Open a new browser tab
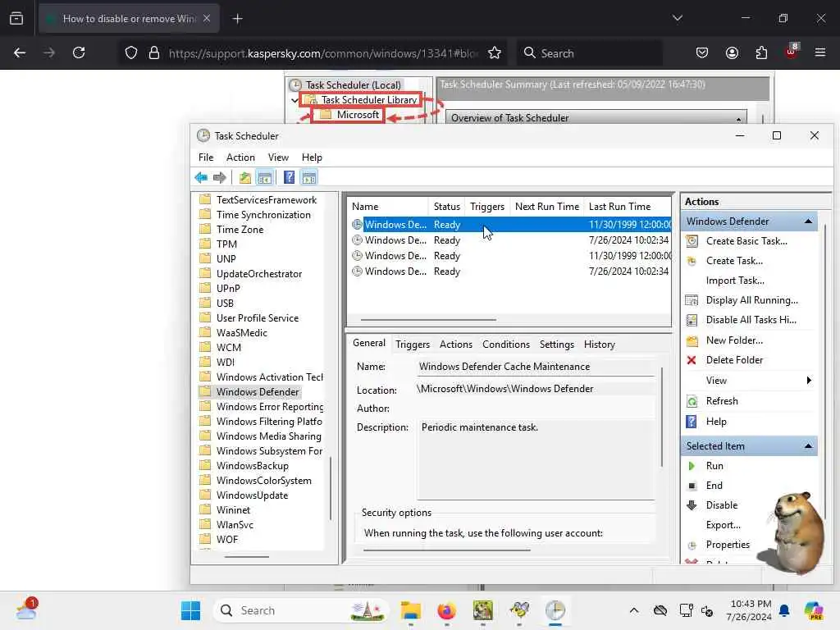The width and height of the screenshot is (840, 630). tap(237, 19)
